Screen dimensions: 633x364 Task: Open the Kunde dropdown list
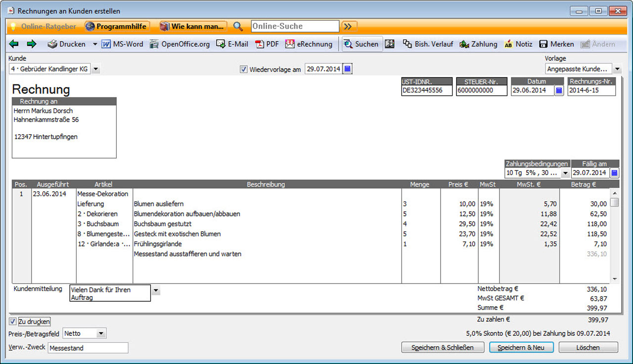tap(96, 69)
